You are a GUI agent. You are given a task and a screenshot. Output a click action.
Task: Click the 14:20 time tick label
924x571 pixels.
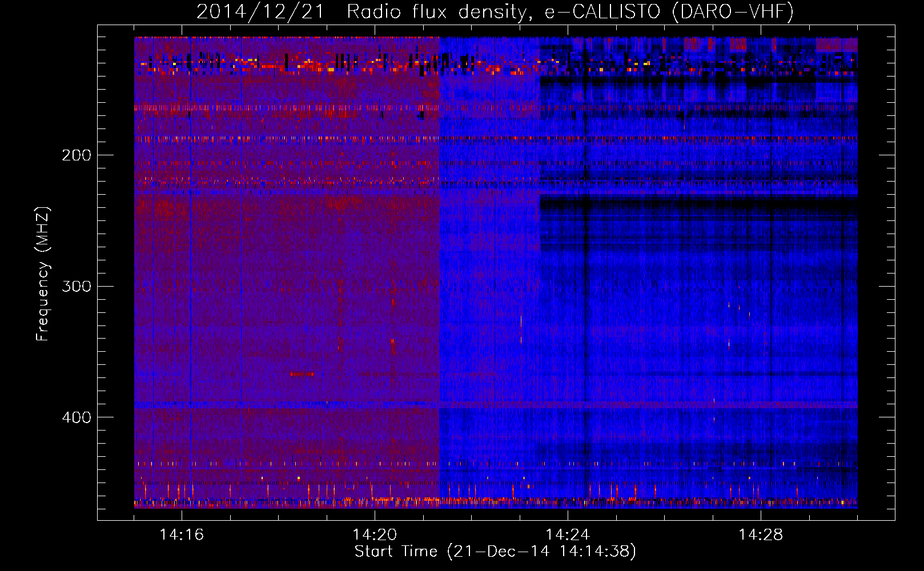375,535
